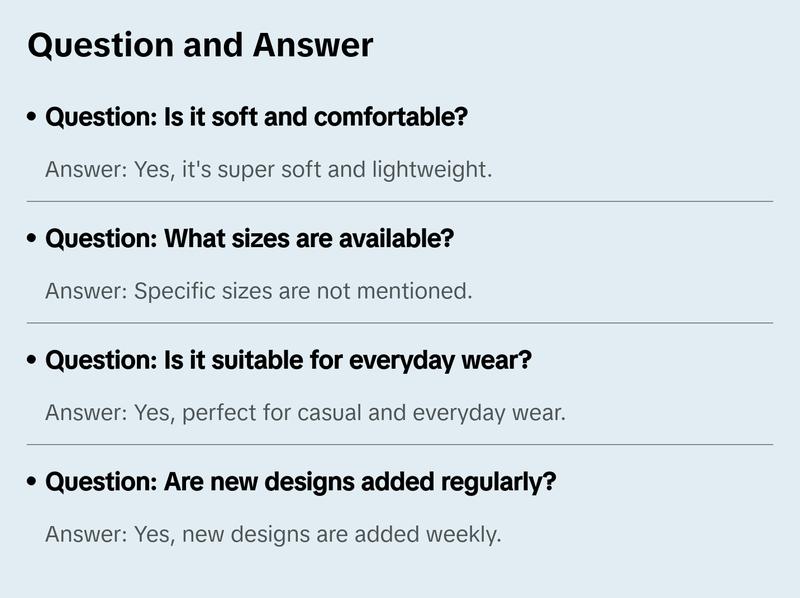Select the 'Is it soft and comfortable?' question
The image size is (800, 598).
click(256, 118)
